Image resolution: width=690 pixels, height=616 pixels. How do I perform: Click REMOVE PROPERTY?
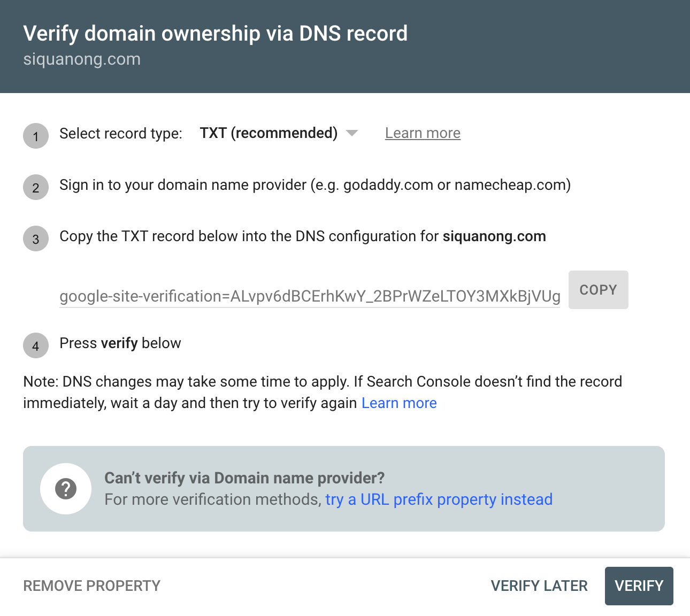pos(91,586)
